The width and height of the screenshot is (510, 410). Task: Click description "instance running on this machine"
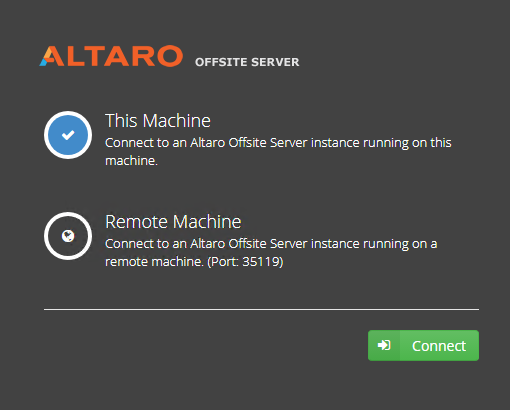coord(278,152)
